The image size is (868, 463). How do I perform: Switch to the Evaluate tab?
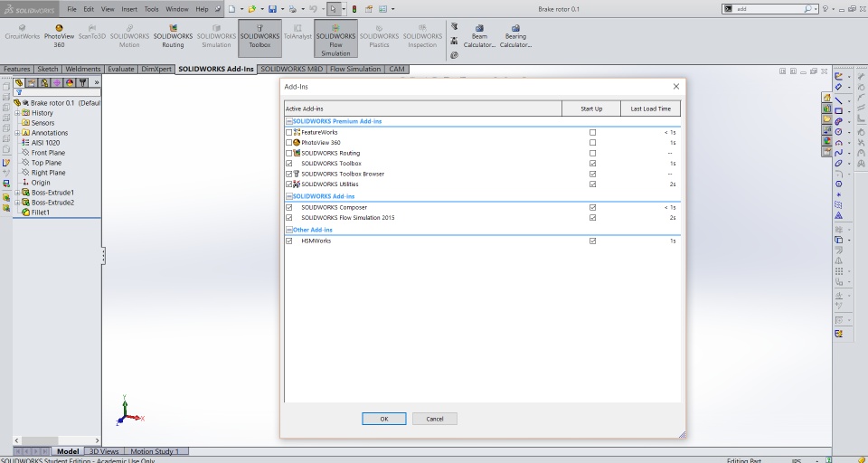[120, 70]
